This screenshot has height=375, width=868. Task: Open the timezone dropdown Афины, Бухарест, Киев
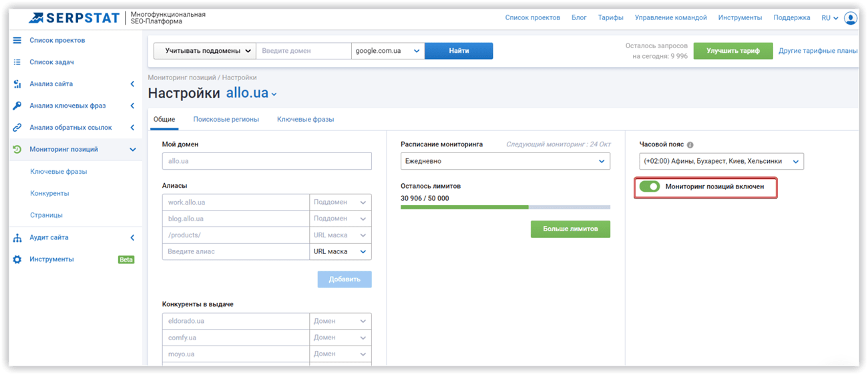721,161
